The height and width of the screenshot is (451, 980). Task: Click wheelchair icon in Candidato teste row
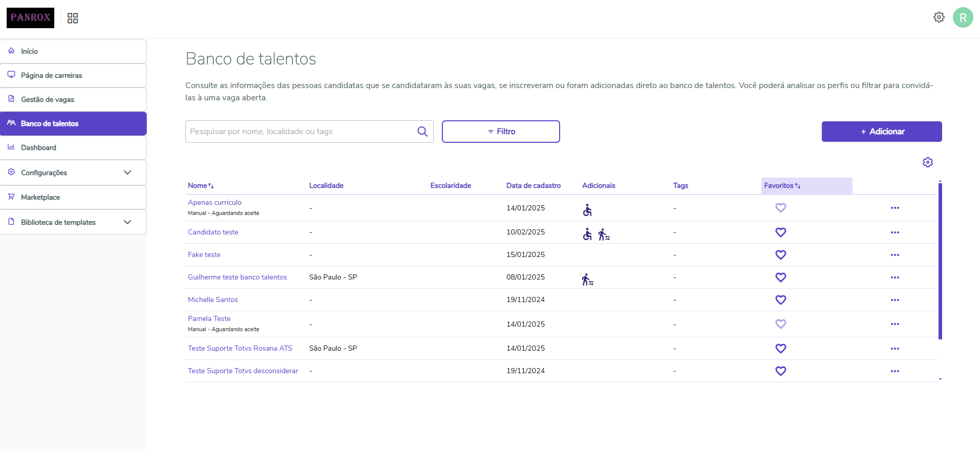point(587,234)
